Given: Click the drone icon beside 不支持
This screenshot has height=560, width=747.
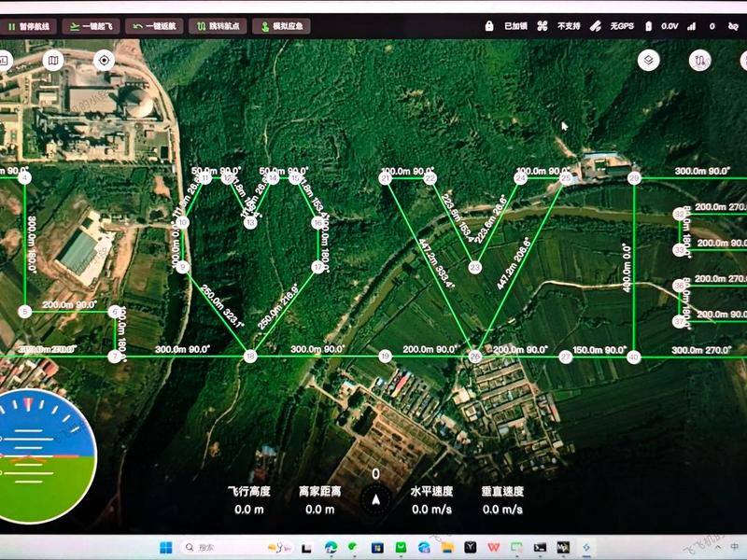Looking at the screenshot, I should [543, 26].
